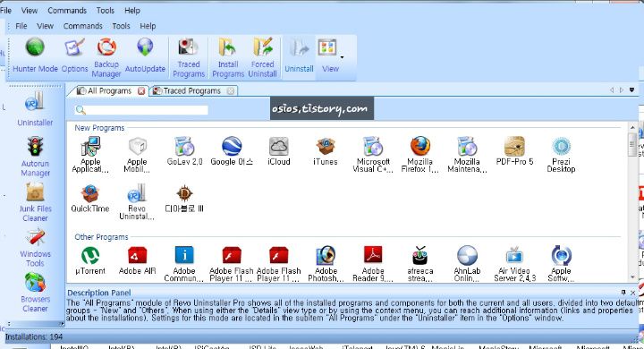Select the GoLev 2.0 program icon
The width and height of the screenshot is (644, 349).
(184, 147)
